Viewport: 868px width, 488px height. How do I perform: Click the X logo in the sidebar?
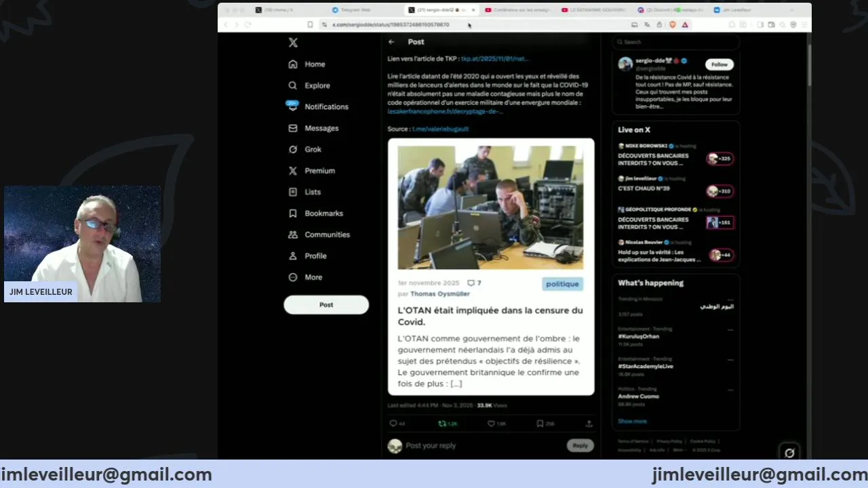click(293, 42)
